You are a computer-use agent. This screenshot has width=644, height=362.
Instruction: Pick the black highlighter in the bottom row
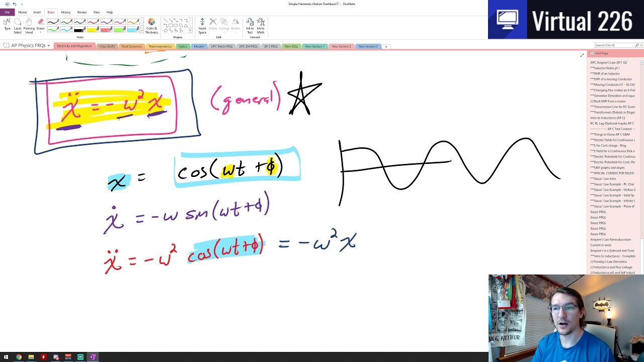coord(80,29)
